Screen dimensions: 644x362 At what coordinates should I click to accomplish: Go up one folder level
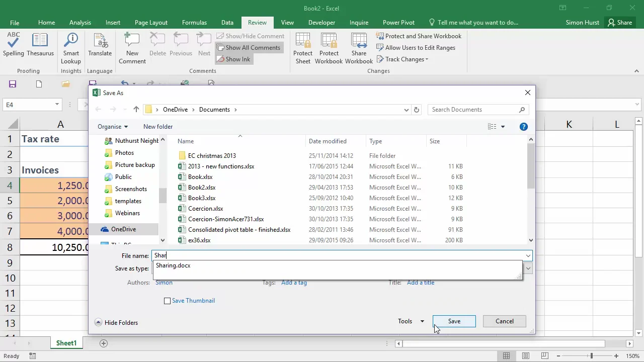point(136,110)
